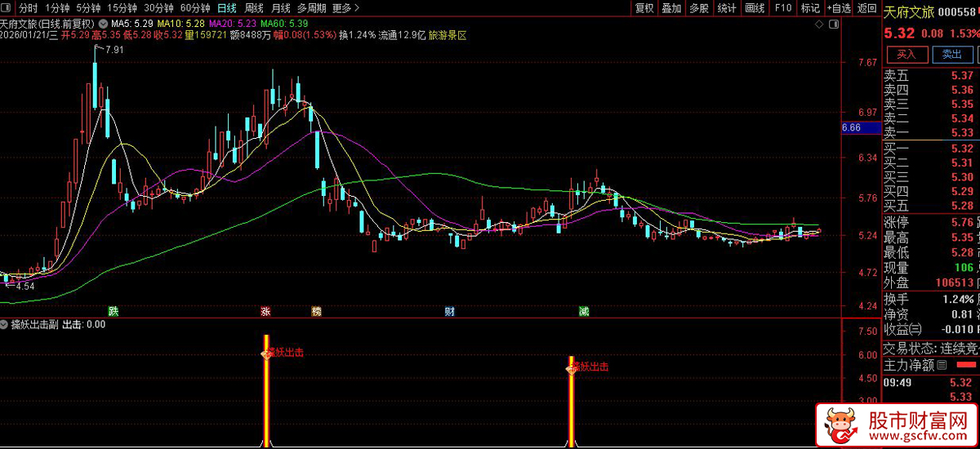Switch to 分时 chart period
The image size is (980, 449).
click(x=29, y=8)
